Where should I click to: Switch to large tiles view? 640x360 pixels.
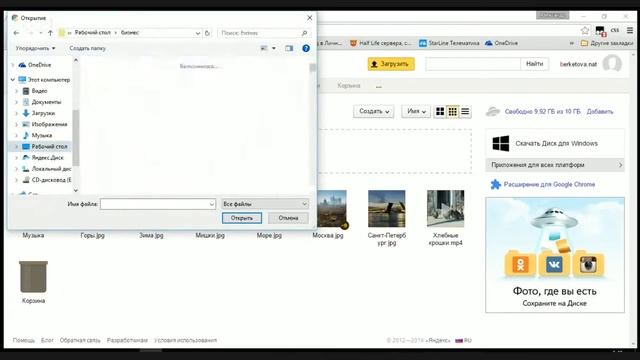point(440,111)
